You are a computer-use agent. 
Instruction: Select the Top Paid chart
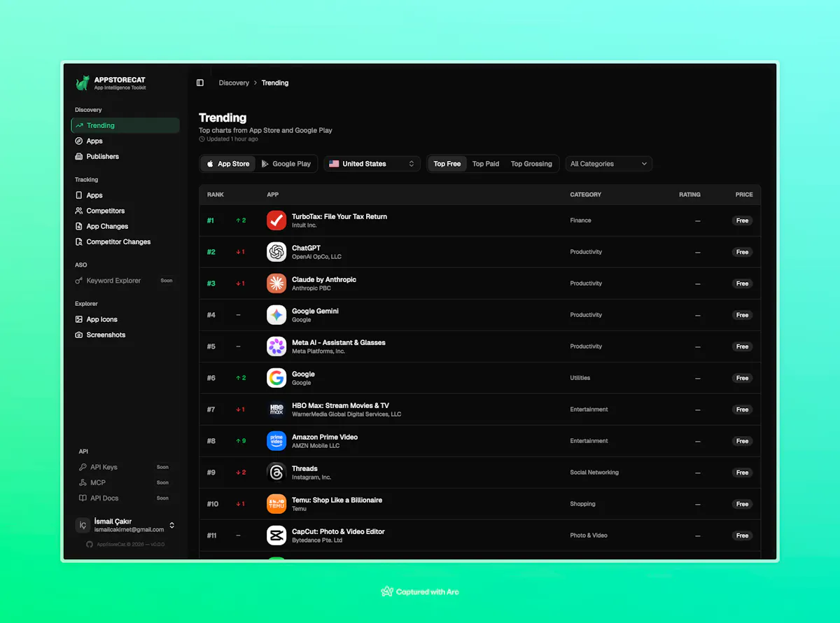click(486, 164)
